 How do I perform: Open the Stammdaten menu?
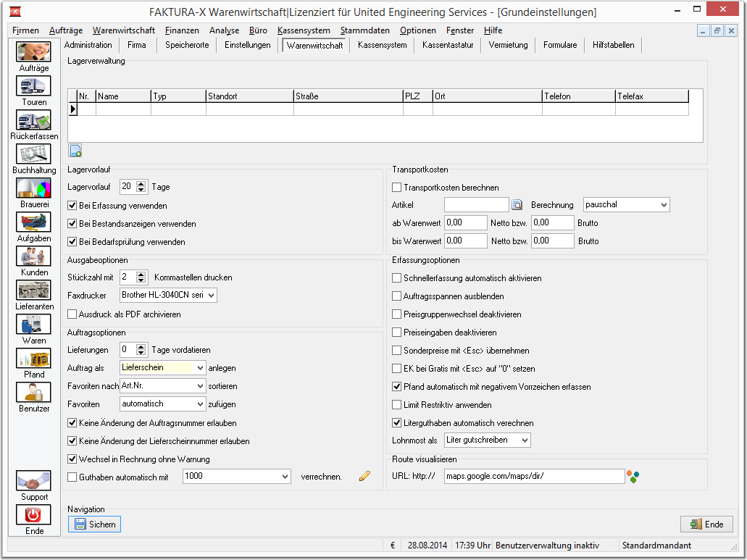(365, 30)
